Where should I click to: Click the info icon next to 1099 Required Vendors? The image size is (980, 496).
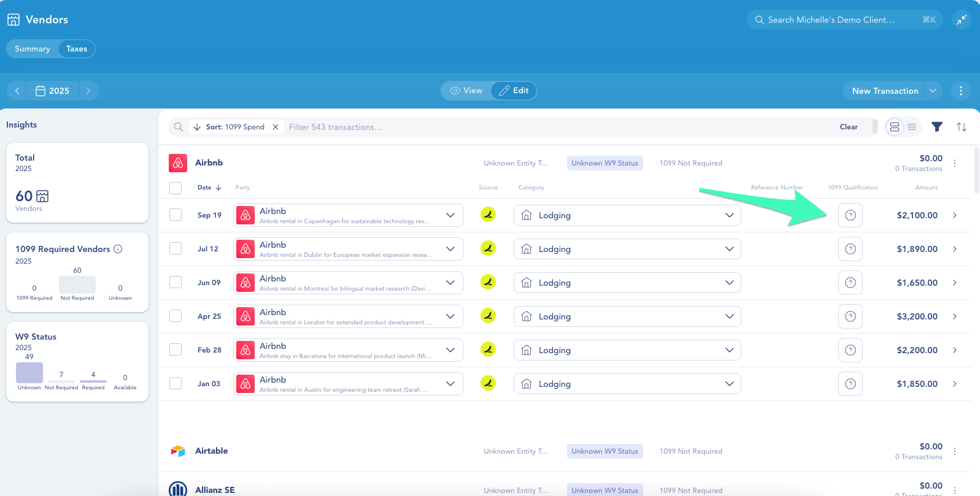(x=118, y=249)
